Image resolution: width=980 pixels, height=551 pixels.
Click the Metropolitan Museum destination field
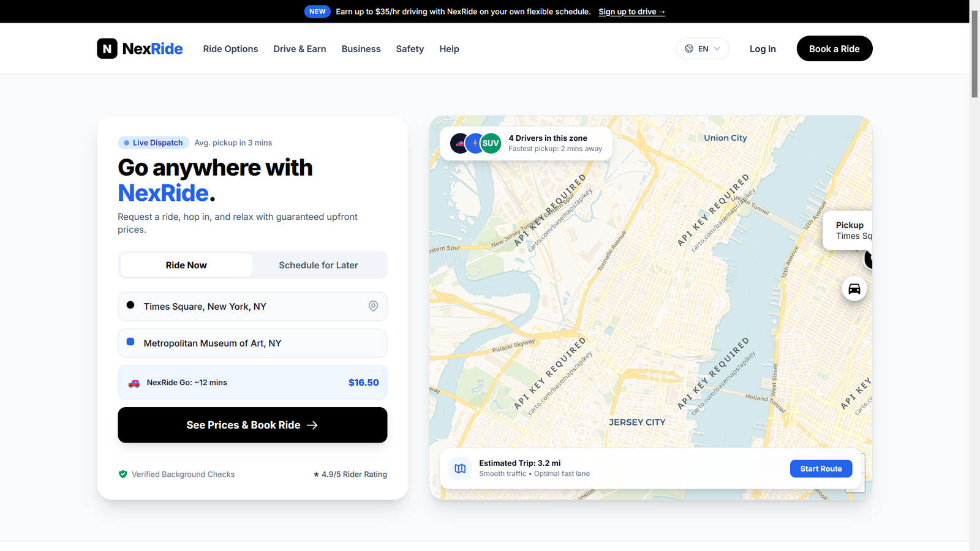pyautogui.click(x=252, y=343)
